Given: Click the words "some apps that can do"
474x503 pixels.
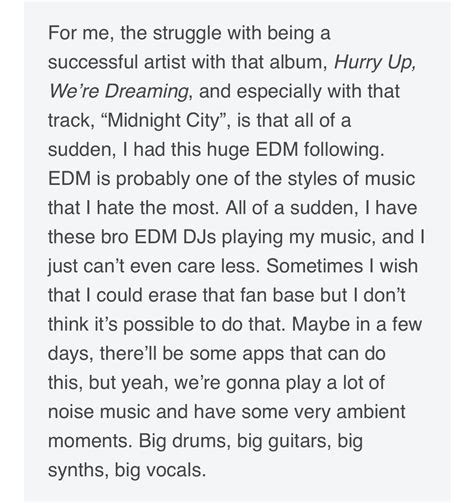Looking at the screenshot, I should tap(288, 354).
